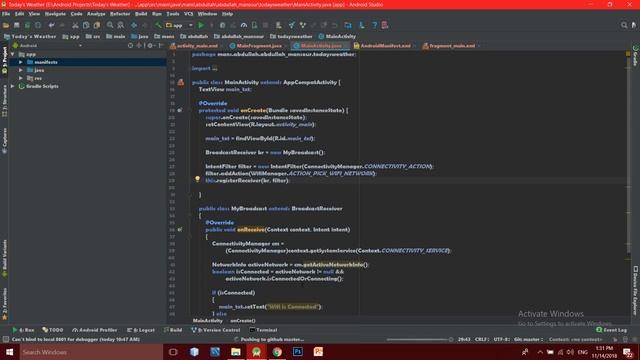640x360 pixels.
Task: Collapse the app module tree node
Action: pos(13,54)
